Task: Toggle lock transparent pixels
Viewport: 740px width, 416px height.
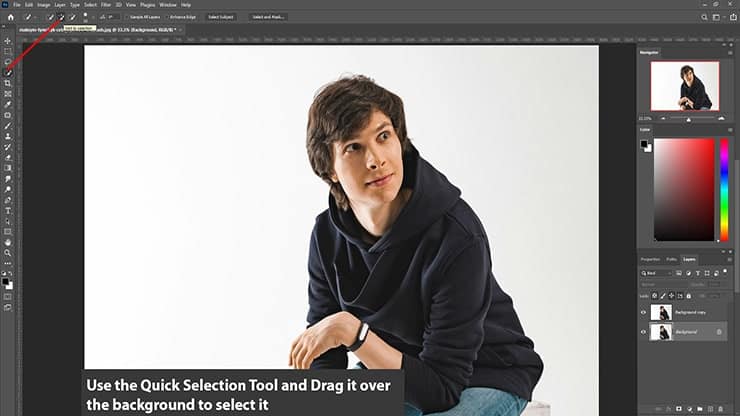Action: tap(655, 296)
